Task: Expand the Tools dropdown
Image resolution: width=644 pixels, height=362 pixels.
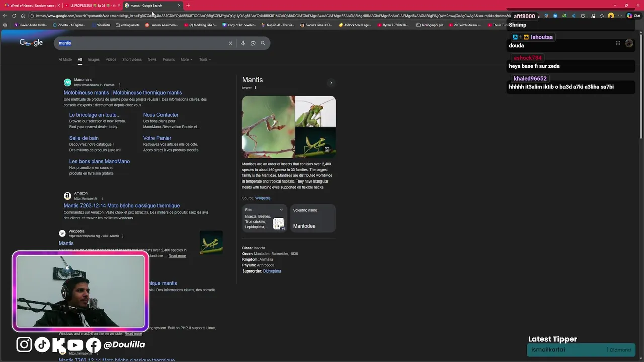Action: 205,59
